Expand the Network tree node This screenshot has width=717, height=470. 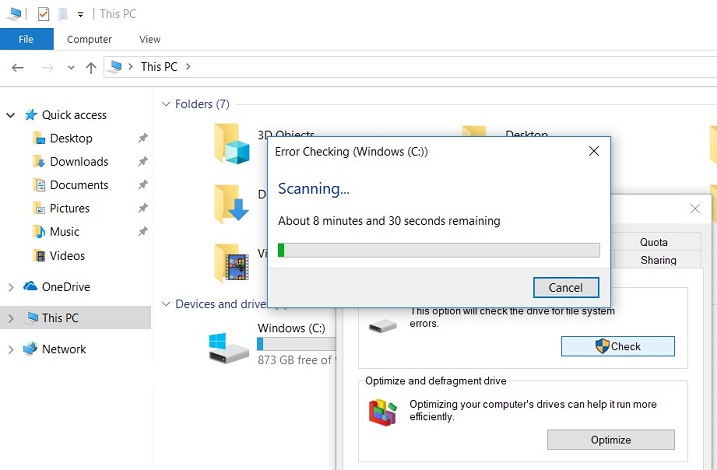click(11, 349)
